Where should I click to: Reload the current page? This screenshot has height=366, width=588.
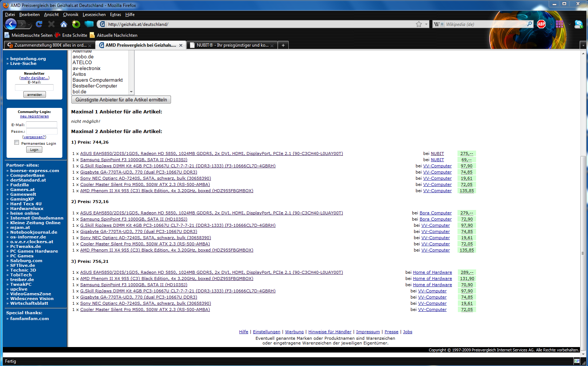click(x=39, y=24)
